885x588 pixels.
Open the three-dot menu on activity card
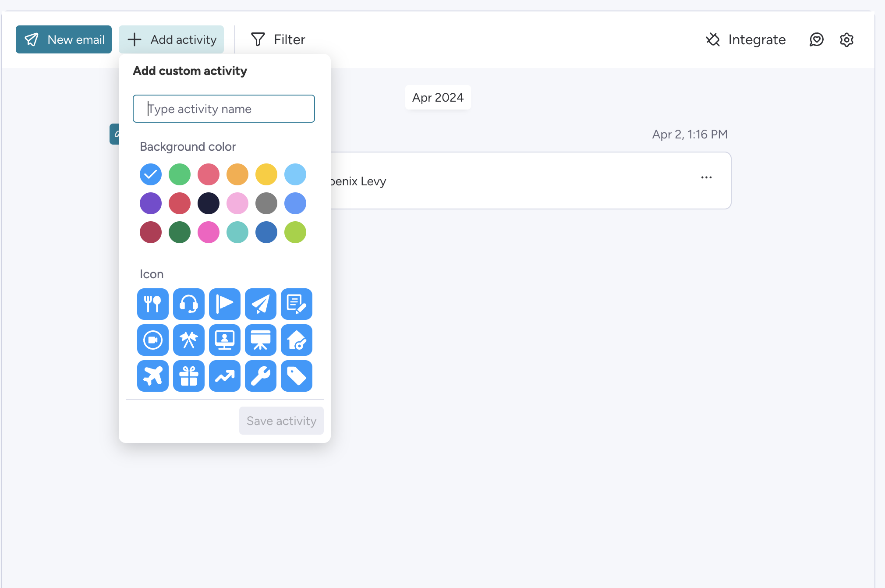tap(706, 177)
